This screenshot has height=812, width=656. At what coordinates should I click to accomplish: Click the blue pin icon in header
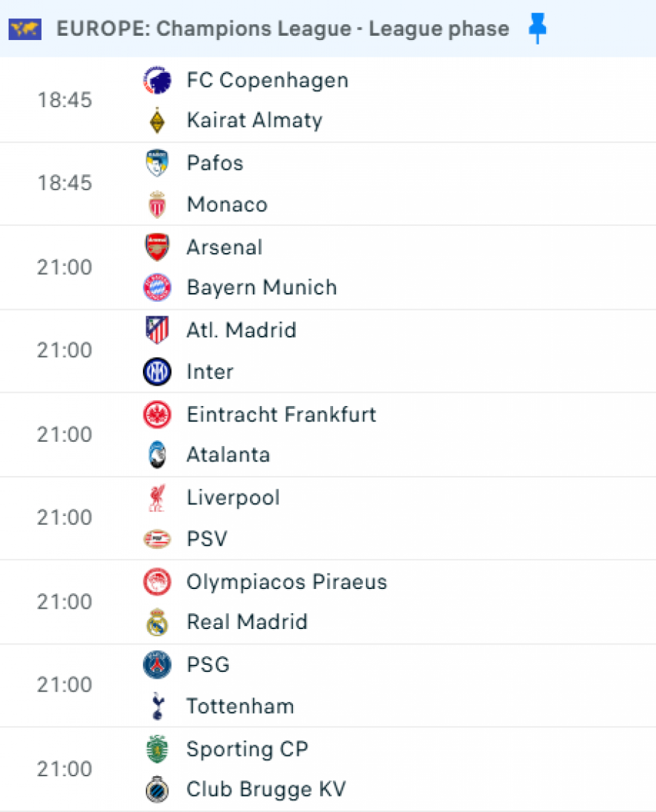[x=537, y=29]
